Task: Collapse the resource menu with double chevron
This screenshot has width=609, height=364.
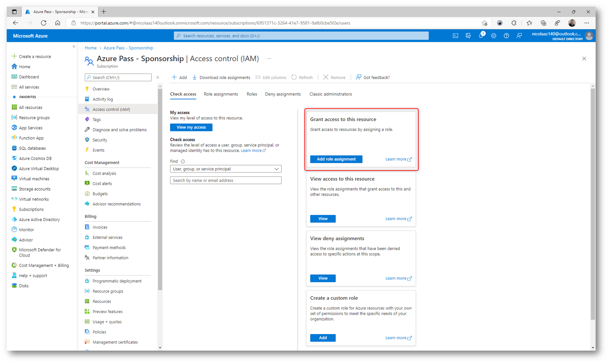Action: [158, 77]
